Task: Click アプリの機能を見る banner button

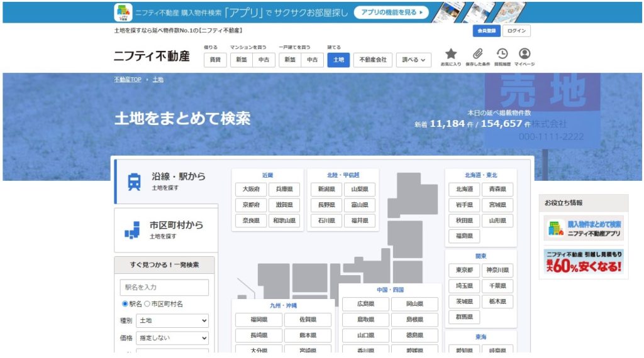Action: point(391,13)
